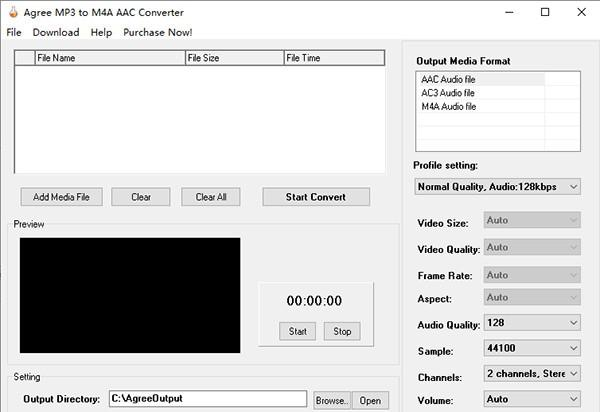The width and height of the screenshot is (600, 412).
Task: Click the disabled Video Quality dropdown
Action: point(532,247)
